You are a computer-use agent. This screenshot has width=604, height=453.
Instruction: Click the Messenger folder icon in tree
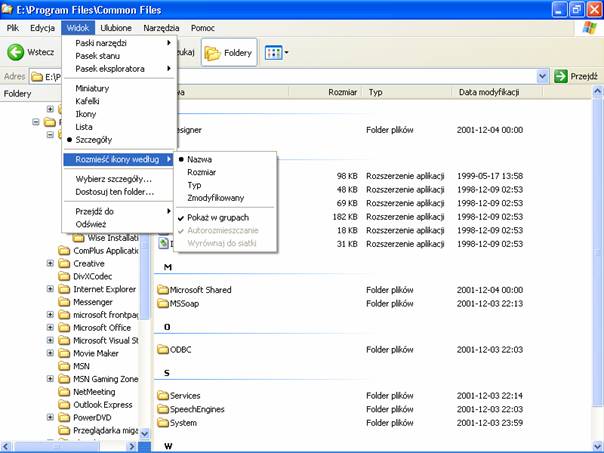tap(64, 302)
